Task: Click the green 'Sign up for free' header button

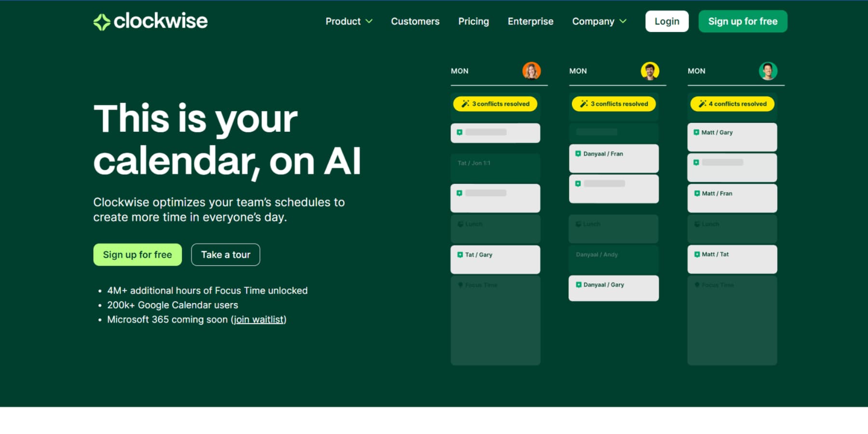Action: [x=743, y=21]
